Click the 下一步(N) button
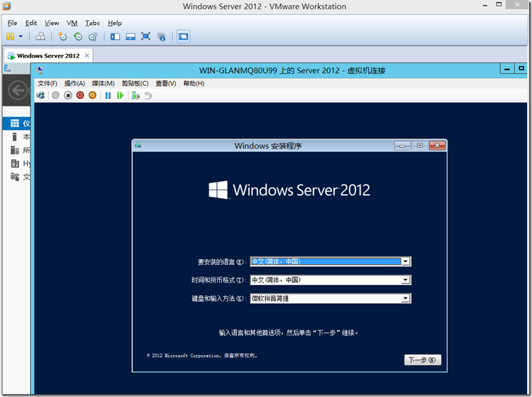 pyautogui.click(x=423, y=360)
